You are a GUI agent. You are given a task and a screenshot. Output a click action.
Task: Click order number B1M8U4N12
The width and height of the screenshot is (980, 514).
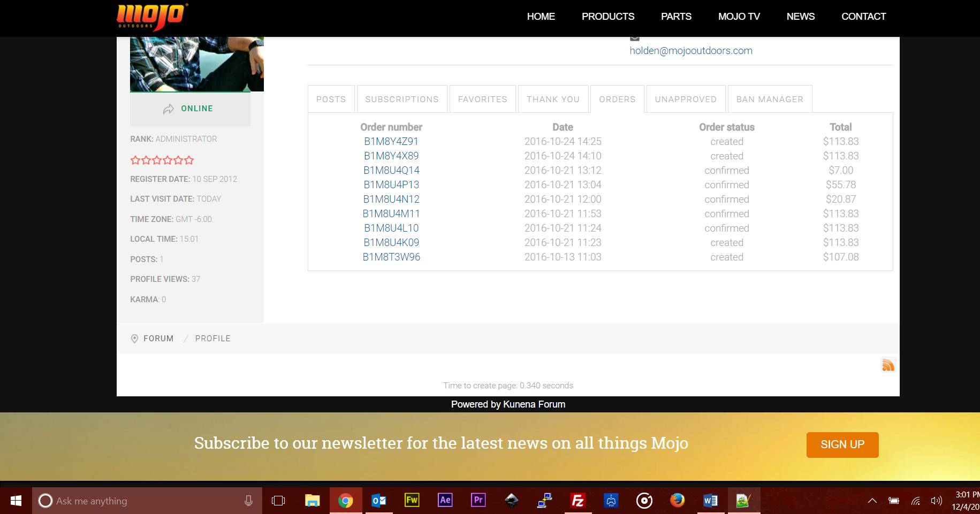point(391,199)
